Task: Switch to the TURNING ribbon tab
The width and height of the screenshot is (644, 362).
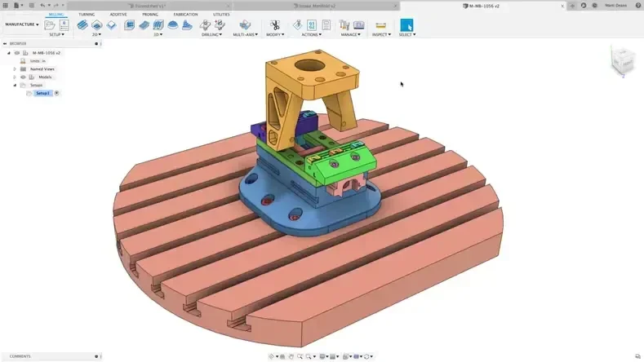Action: (x=87, y=15)
